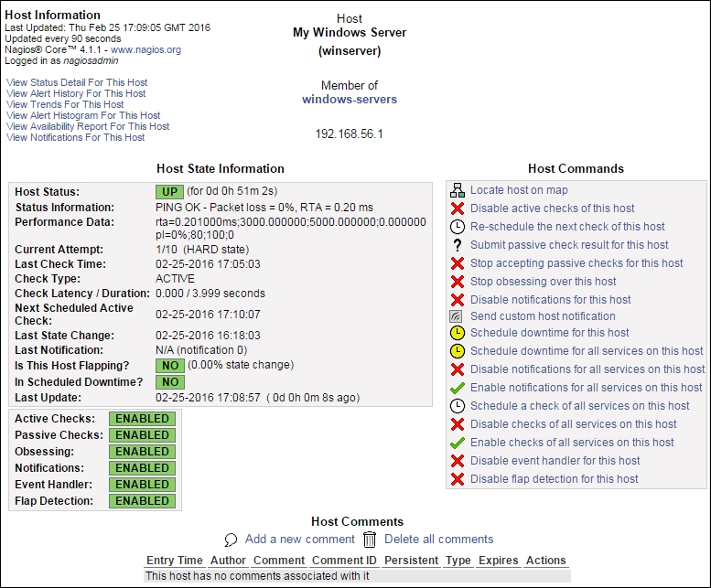Open View Alert History For This Host

[x=76, y=93]
